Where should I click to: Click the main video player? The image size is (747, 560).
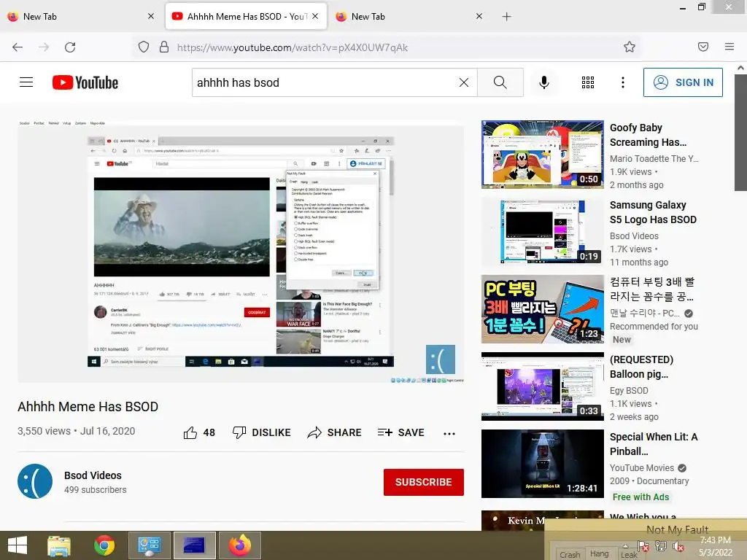click(x=241, y=251)
